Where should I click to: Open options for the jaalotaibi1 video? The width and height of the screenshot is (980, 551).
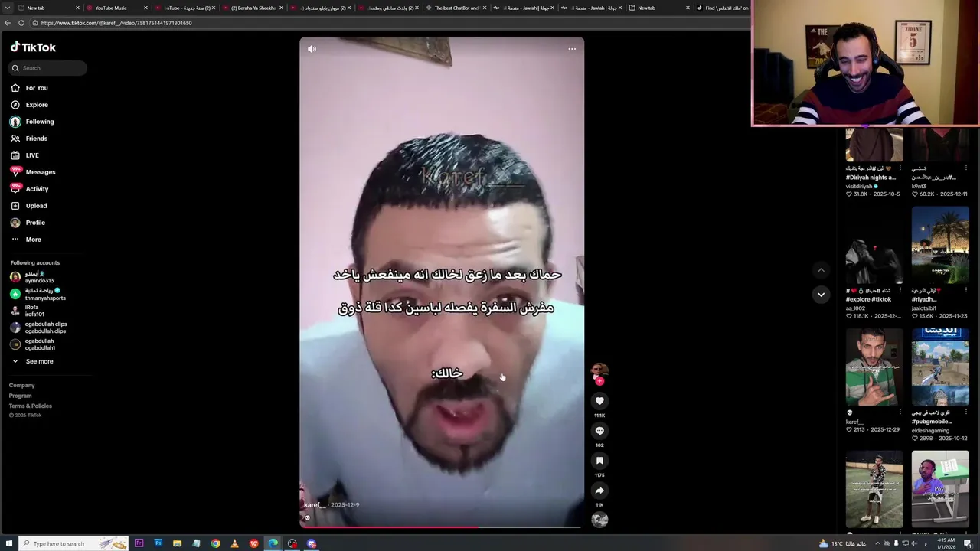966,291
